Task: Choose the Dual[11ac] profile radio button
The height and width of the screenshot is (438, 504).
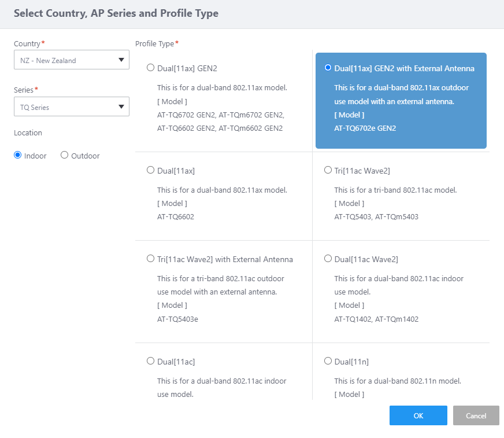Action: (151, 361)
